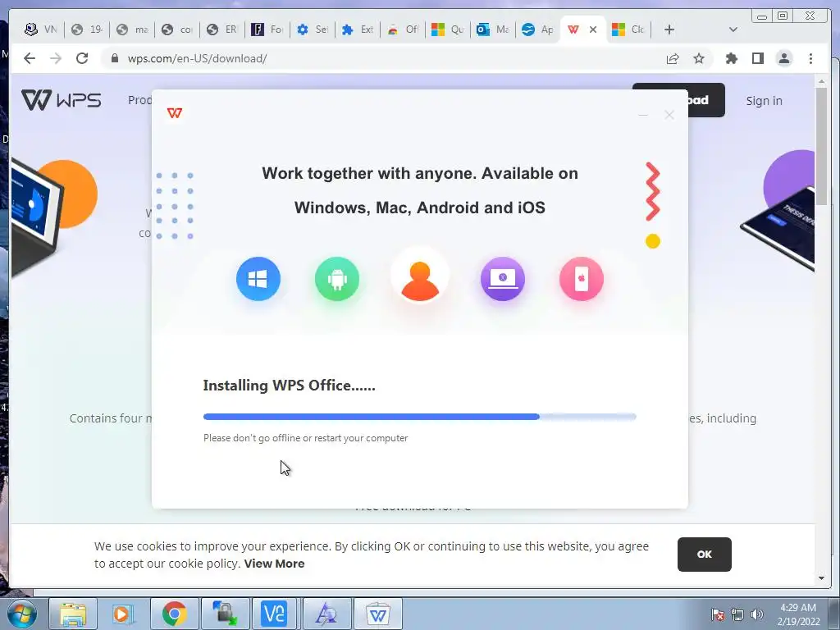Open Windows Explorer from the taskbar
840x630 pixels.
(x=73, y=614)
